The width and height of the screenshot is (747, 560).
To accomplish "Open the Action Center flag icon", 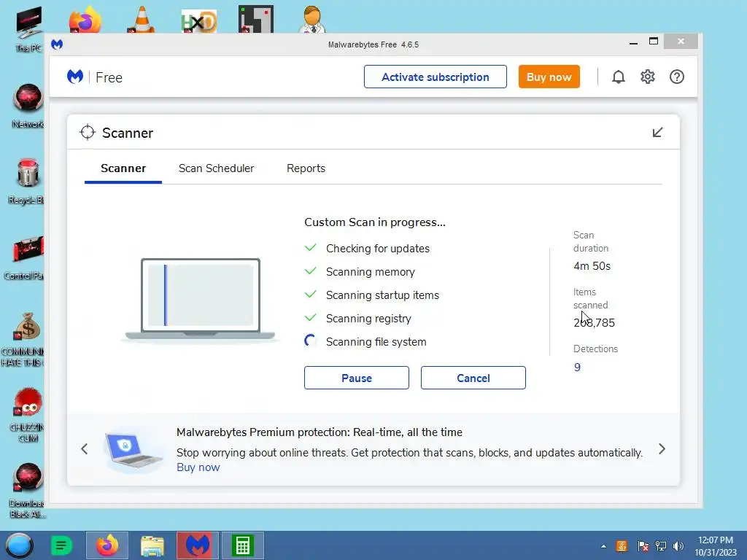I will click(643, 546).
